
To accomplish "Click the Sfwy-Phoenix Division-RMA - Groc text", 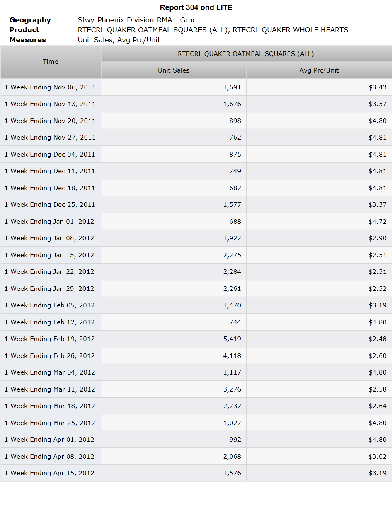I will pos(137,20).
